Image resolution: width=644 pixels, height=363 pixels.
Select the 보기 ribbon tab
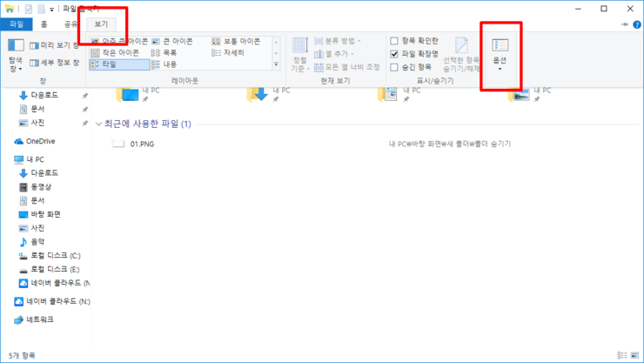tap(101, 24)
